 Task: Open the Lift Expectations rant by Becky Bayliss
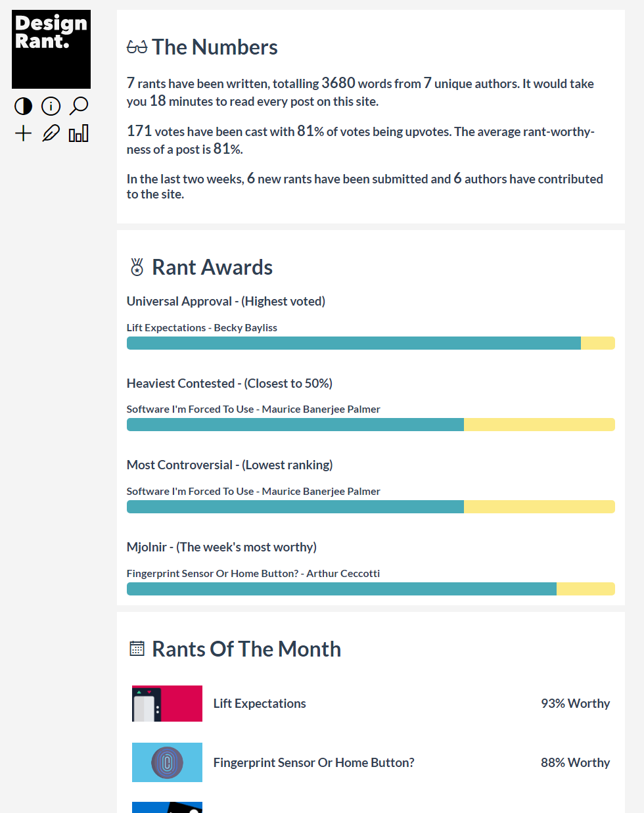tap(202, 327)
